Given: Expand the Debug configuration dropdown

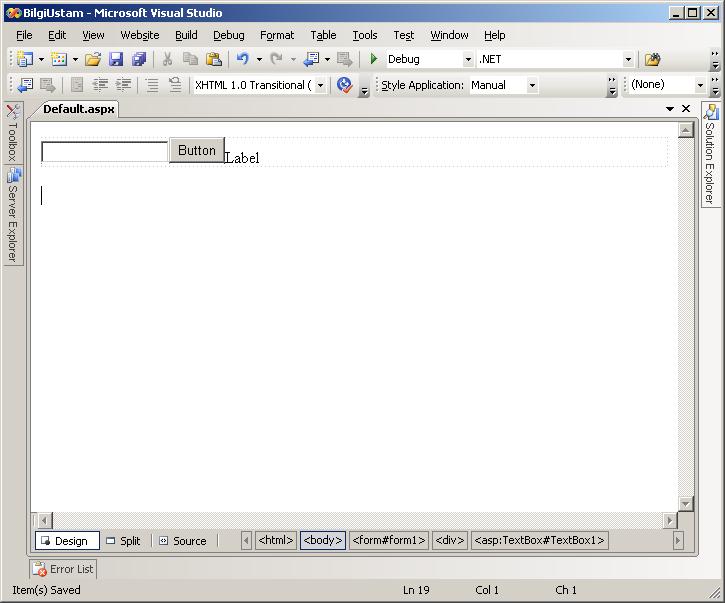Looking at the screenshot, I should click(x=467, y=60).
